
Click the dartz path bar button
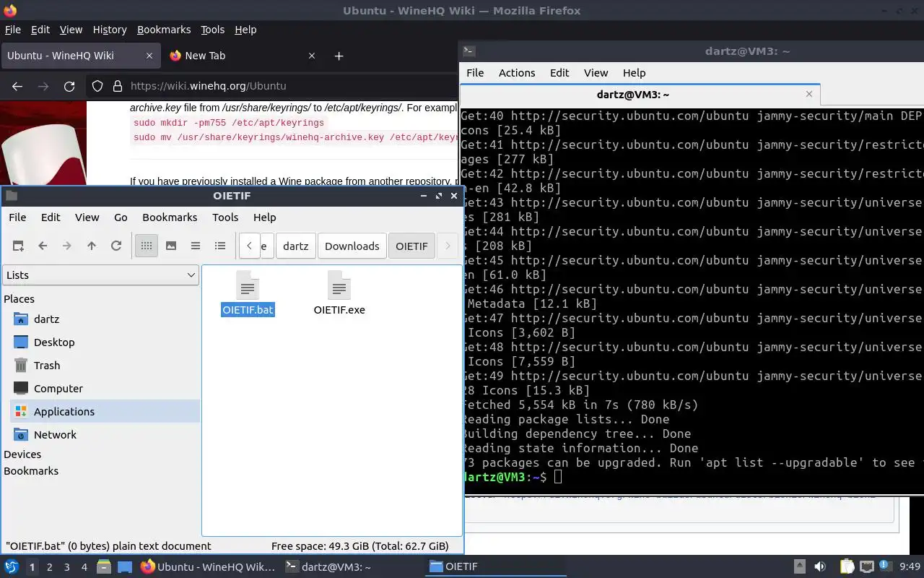pos(296,246)
